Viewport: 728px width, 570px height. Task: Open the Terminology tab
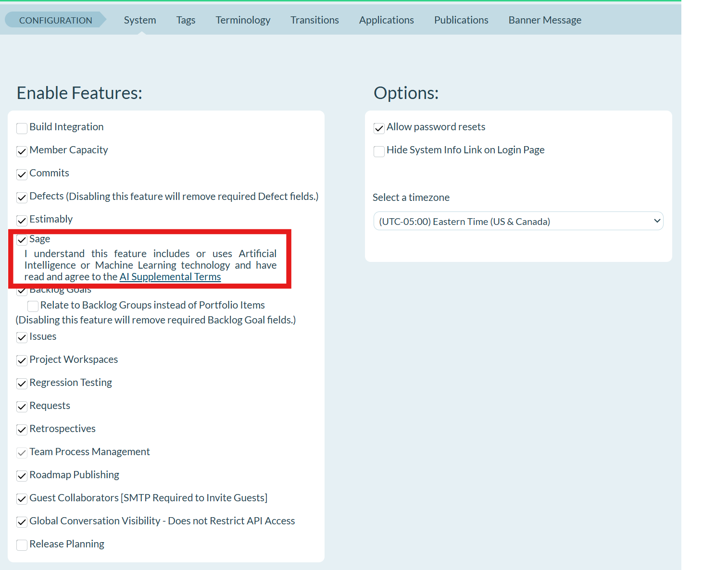pos(243,20)
